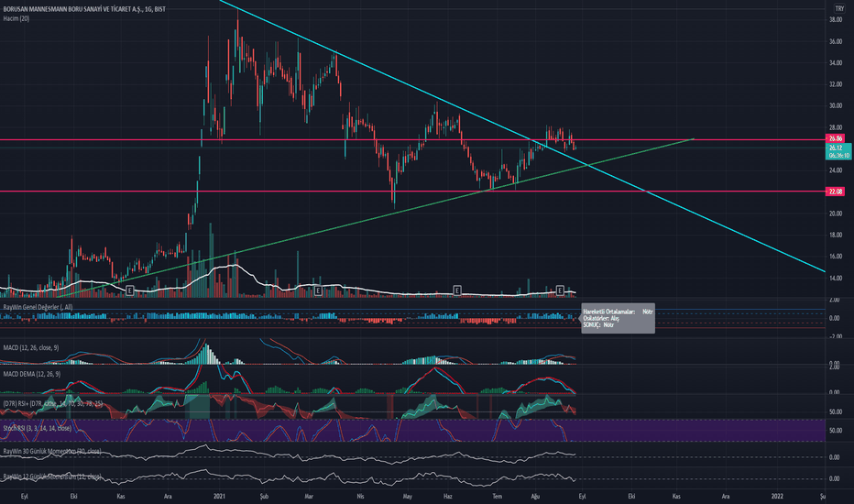
Task: Click the E earnings marker above Ağu
Action: pyautogui.click(x=560, y=290)
